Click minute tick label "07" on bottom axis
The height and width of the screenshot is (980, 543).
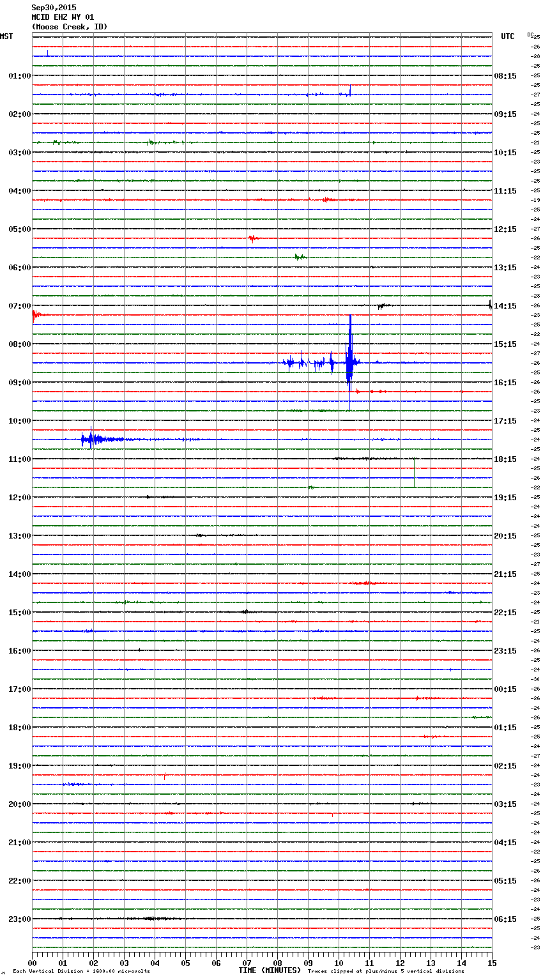[x=247, y=963]
